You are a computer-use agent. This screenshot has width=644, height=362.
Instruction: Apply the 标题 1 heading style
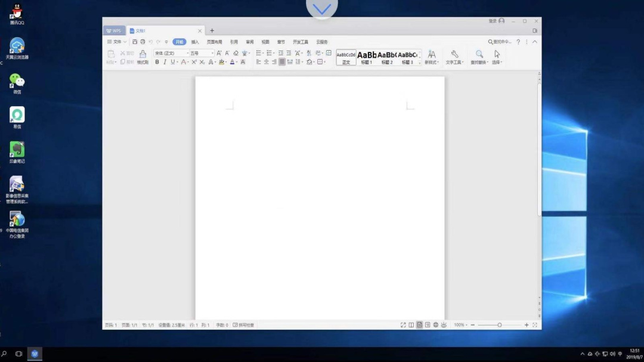pyautogui.click(x=367, y=57)
